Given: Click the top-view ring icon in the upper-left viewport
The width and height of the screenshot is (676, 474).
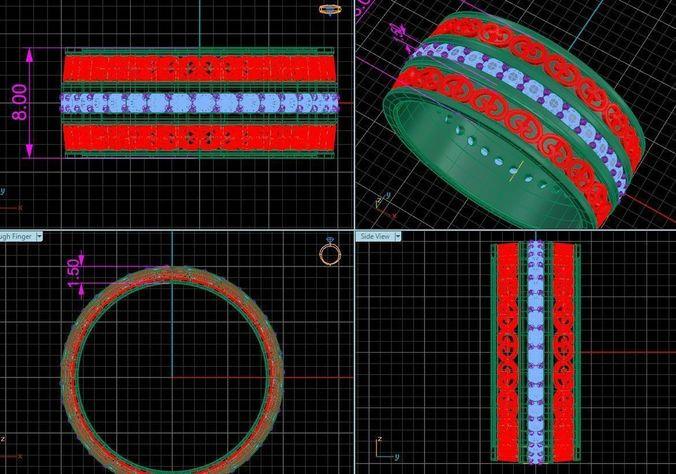Looking at the screenshot, I should tap(330, 9).
